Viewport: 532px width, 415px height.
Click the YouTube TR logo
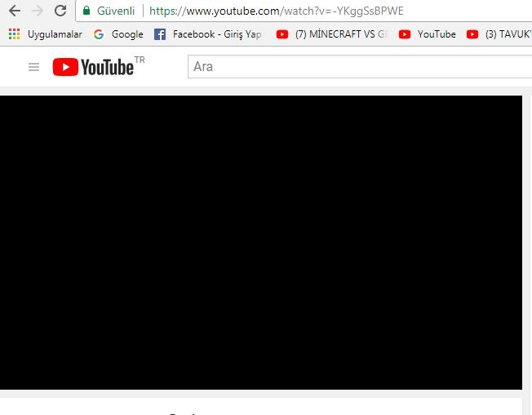[99, 66]
